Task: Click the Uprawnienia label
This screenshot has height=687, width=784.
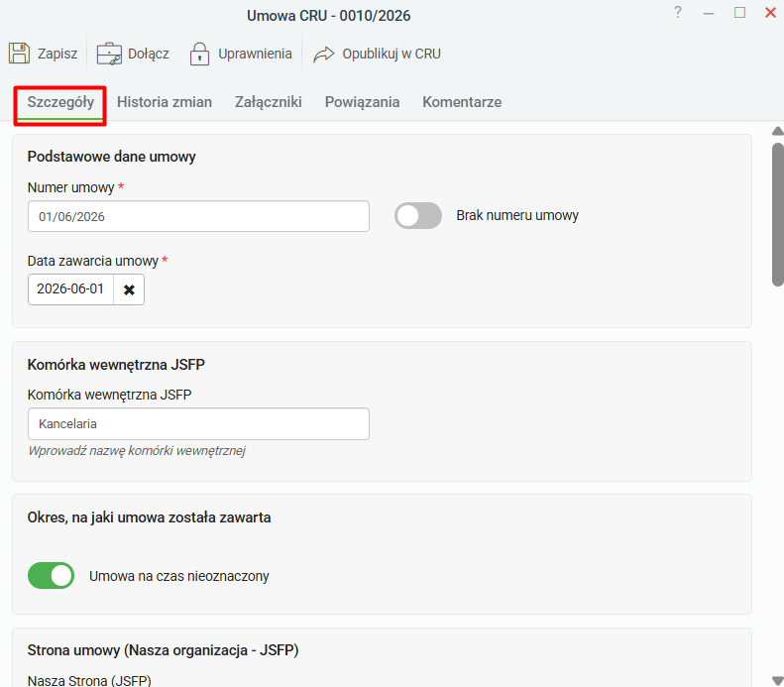Action: point(255,54)
